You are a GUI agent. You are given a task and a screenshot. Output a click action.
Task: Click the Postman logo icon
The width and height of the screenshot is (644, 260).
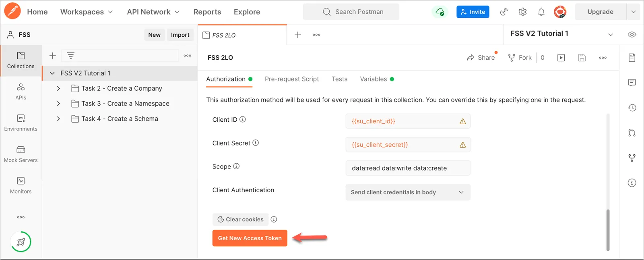(x=12, y=11)
